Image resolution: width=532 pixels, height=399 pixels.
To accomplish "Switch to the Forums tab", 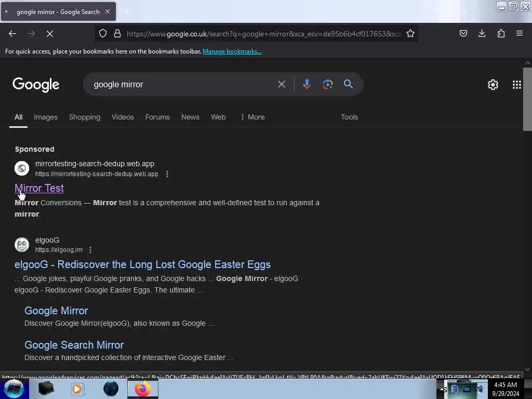I will pyautogui.click(x=157, y=117).
